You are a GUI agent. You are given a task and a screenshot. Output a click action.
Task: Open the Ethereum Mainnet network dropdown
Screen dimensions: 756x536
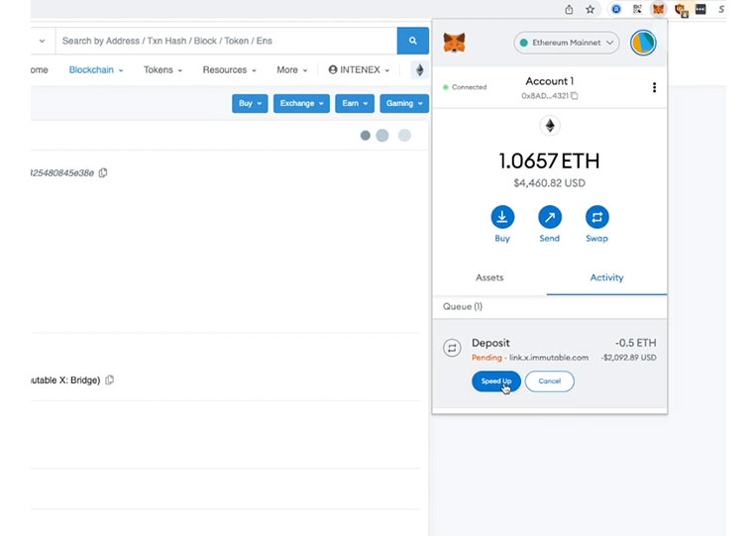click(x=567, y=43)
